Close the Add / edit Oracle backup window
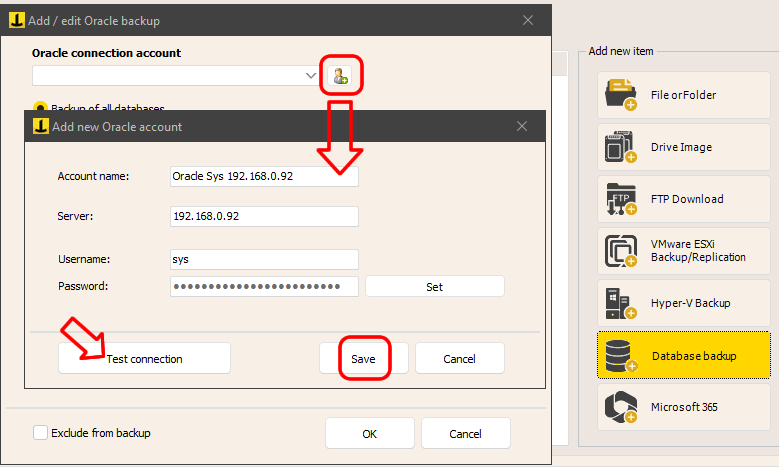 click(528, 20)
